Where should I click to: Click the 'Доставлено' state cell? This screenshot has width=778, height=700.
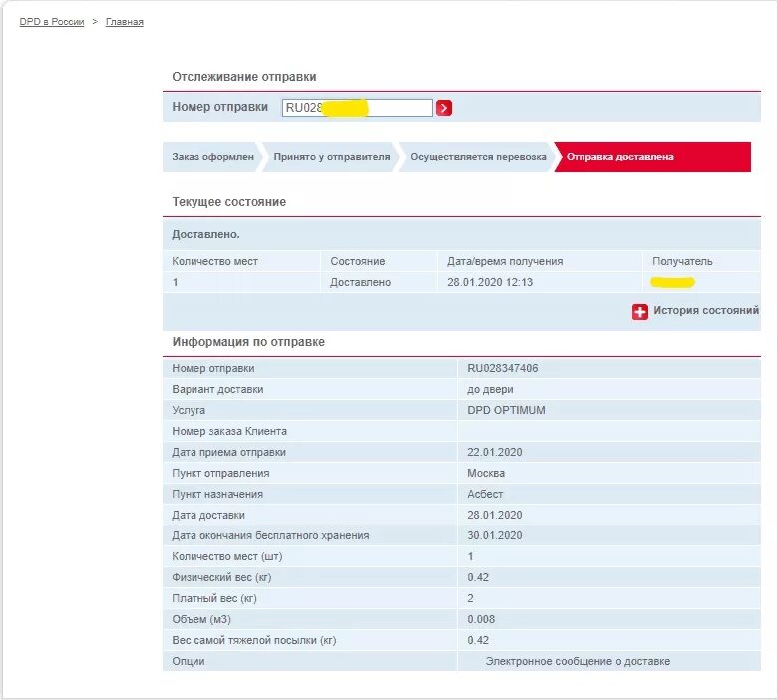(x=361, y=282)
